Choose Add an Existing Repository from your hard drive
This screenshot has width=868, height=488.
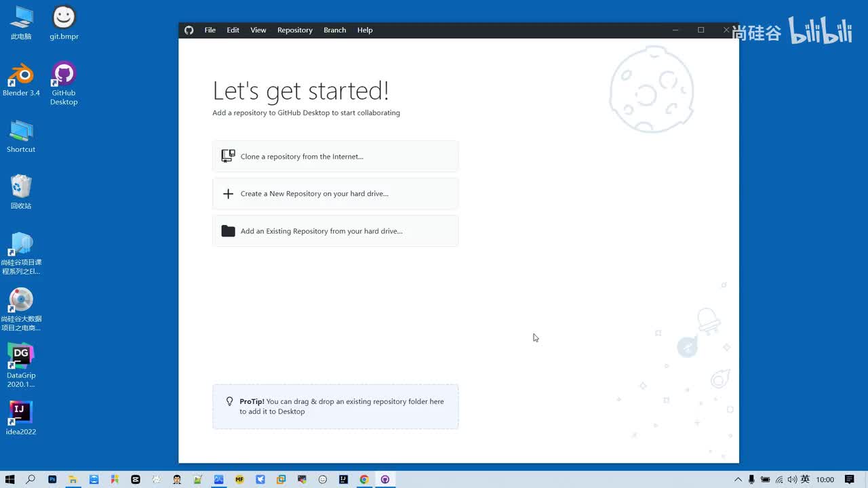[336, 231]
